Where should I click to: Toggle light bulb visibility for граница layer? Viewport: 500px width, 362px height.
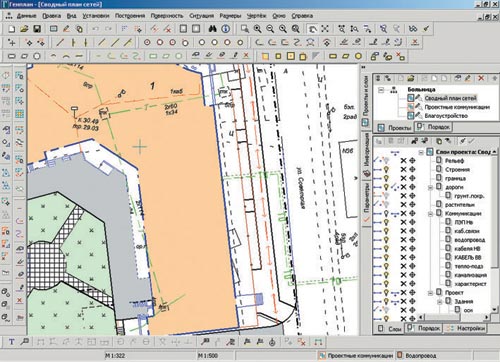386,178
